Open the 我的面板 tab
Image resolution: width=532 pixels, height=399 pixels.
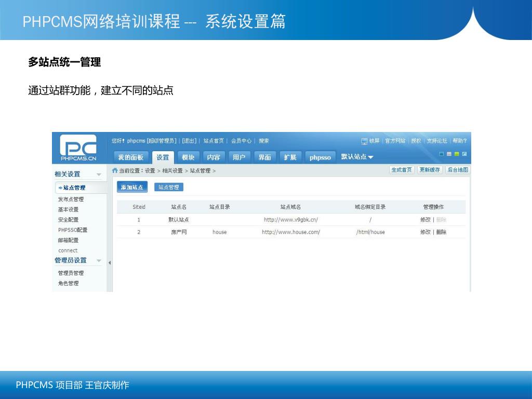click(130, 157)
